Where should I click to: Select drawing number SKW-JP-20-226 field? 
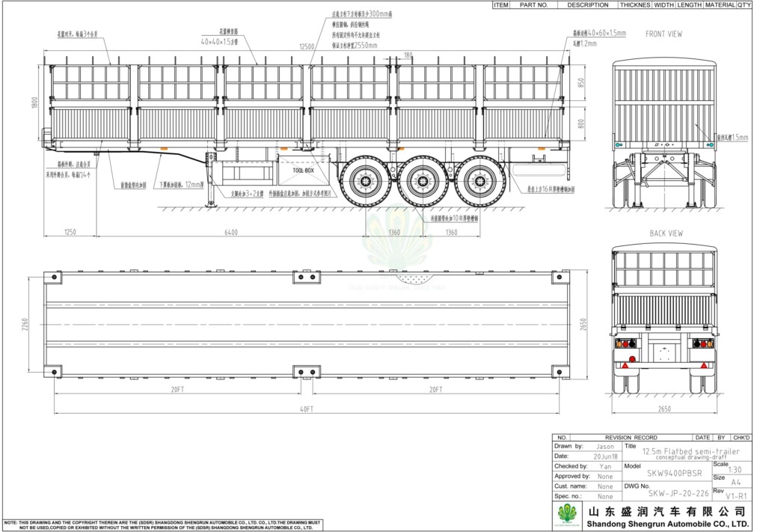pyautogui.click(x=678, y=494)
